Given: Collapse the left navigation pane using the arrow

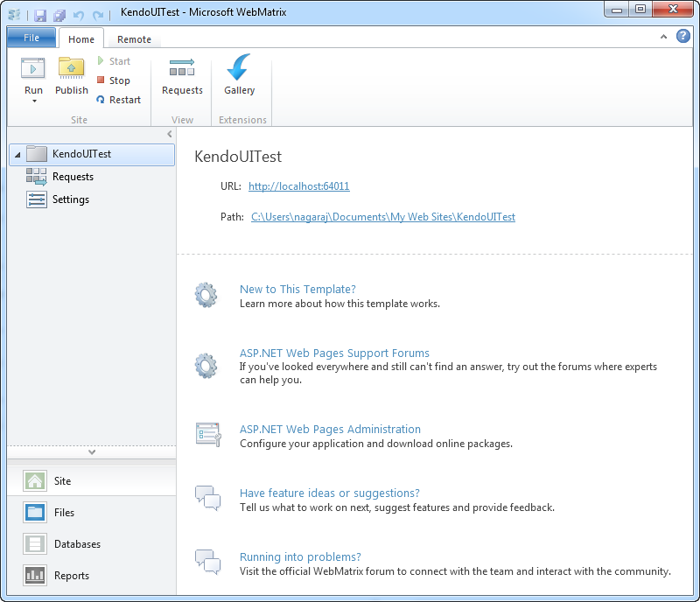Looking at the screenshot, I should pyautogui.click(x=169, y=134).
